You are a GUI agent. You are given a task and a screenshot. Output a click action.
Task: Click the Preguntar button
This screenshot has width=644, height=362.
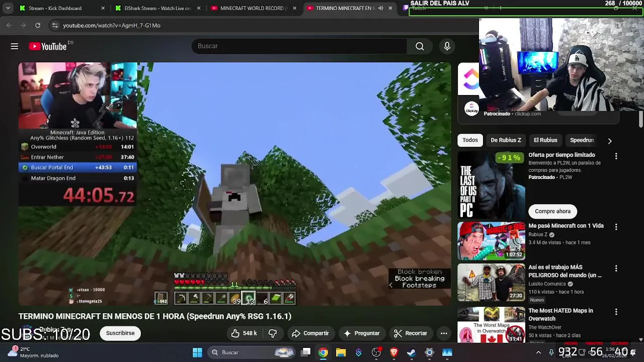pyautogui.click(x=361, y=333)
